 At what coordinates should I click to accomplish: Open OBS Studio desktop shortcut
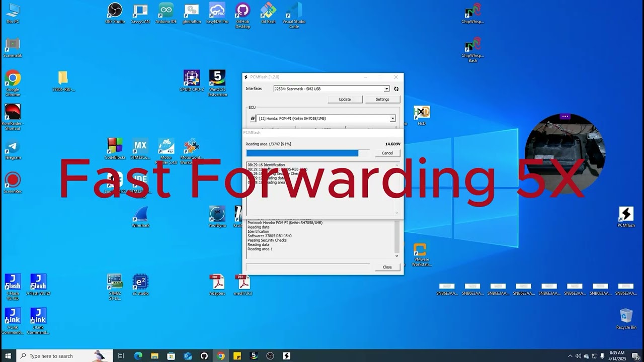[x=115, y=13]
